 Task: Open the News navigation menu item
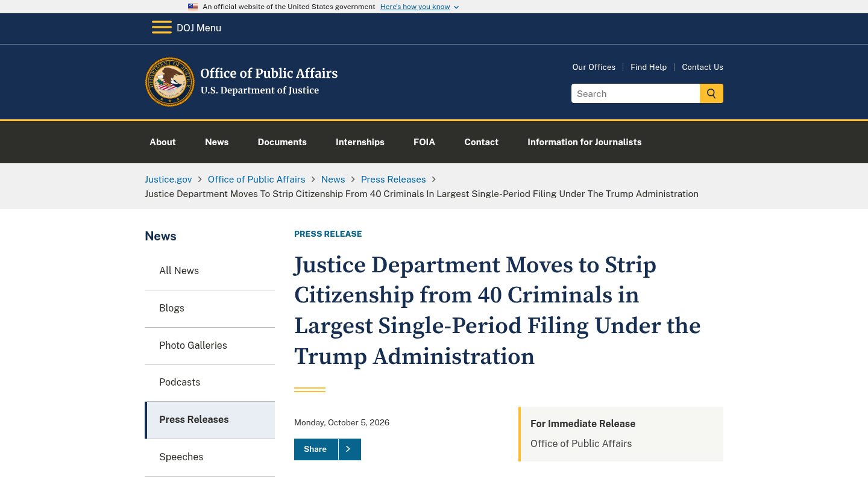click(217, 142)
